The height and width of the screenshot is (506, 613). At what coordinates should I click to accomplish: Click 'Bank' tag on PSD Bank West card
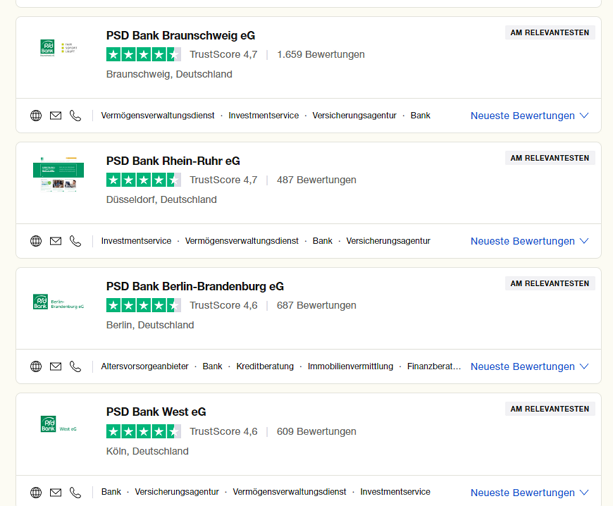111,492
